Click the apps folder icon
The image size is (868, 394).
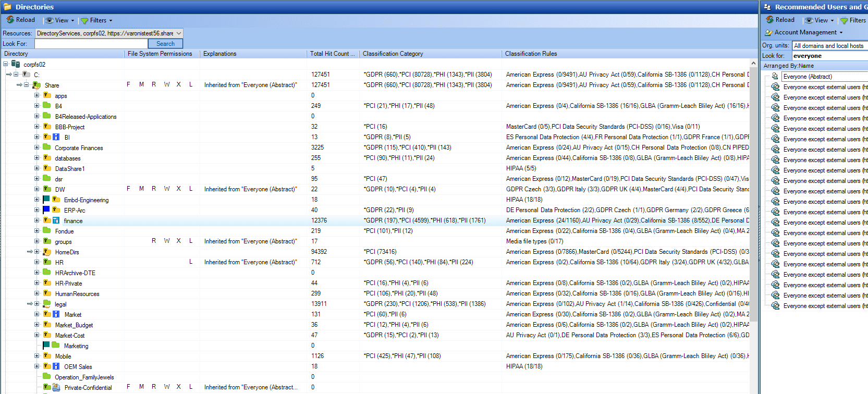(x=47, y=95)
